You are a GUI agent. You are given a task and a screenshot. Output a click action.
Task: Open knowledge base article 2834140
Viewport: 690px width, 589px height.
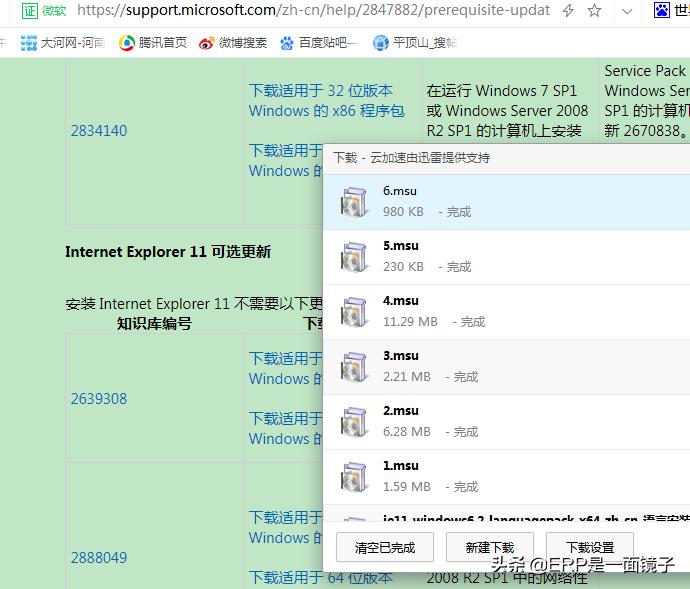[x=99, y=131]
